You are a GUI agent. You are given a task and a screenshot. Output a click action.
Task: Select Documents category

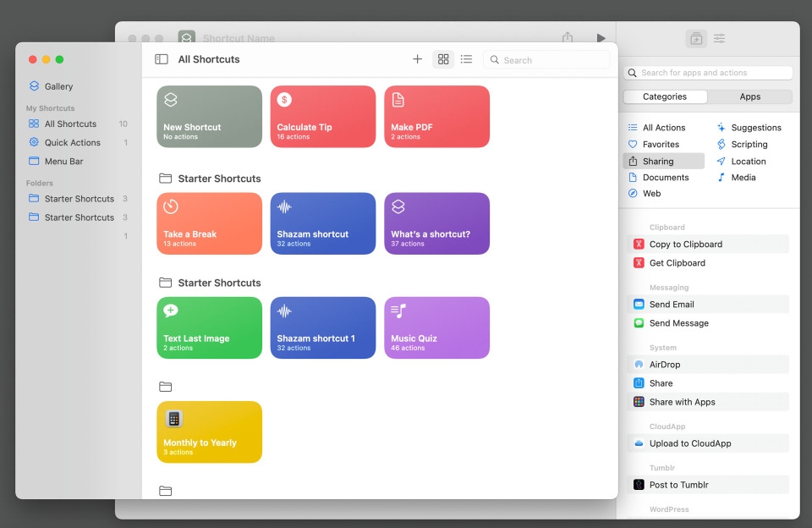click(659, 177)
